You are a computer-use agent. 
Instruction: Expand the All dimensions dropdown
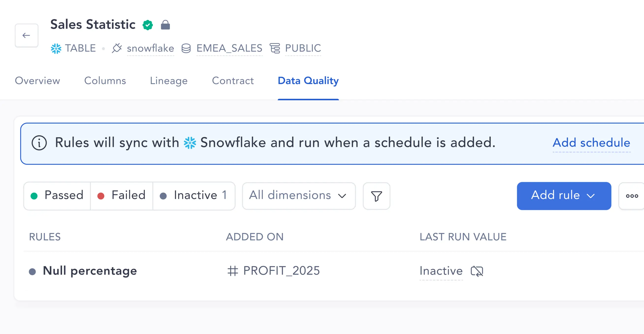click(299, 195)
